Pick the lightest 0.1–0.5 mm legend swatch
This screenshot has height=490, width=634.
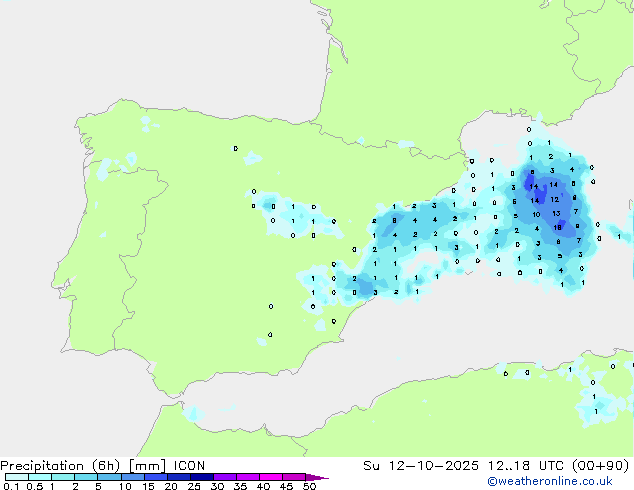point(17,477)
